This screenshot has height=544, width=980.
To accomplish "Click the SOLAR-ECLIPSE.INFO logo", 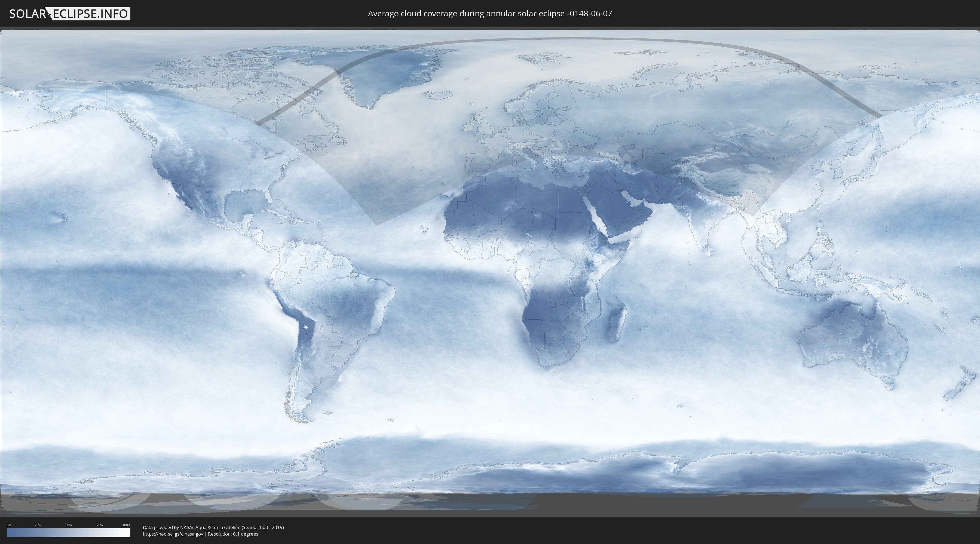I will (x=70, y=14).
